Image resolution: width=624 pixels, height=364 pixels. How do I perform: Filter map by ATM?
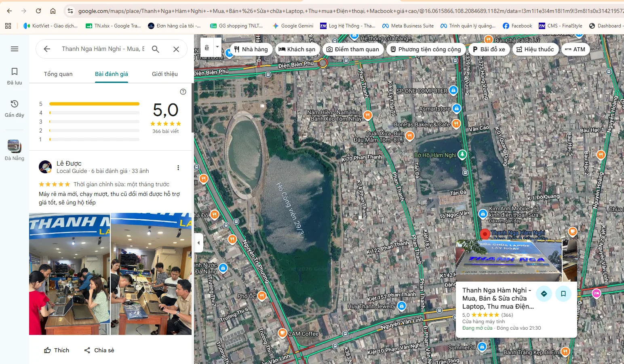click(575, 49)
